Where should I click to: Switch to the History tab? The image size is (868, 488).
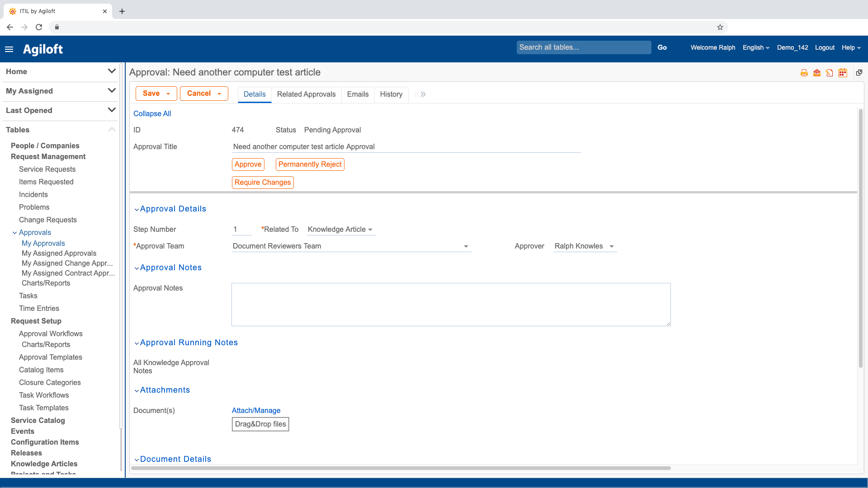pos(391,94)
